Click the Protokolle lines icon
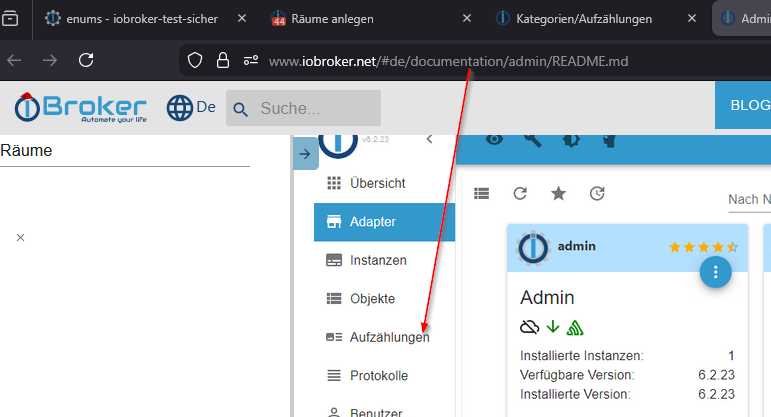This screenshot has height=417, width=771. (x=334, y=376)
